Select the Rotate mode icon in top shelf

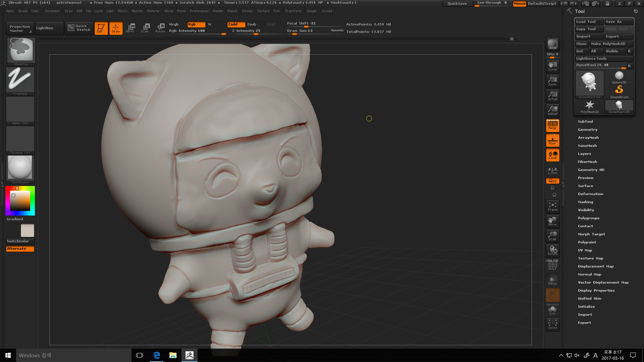click(160, 28)
